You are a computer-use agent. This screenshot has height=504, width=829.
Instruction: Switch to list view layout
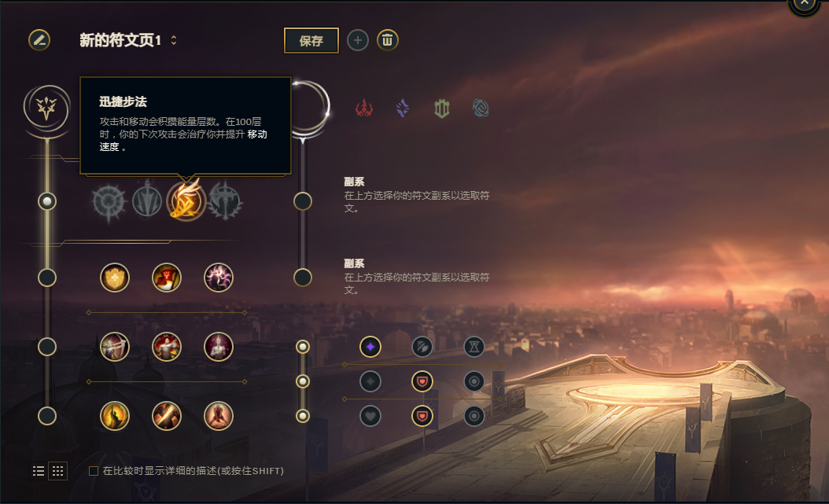[39, 471]
